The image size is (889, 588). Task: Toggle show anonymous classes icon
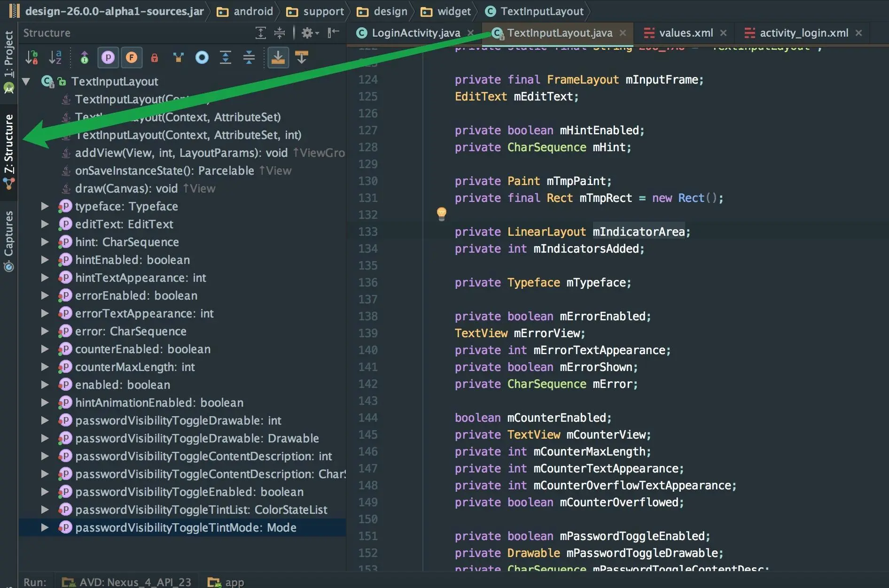pos(179,57)
